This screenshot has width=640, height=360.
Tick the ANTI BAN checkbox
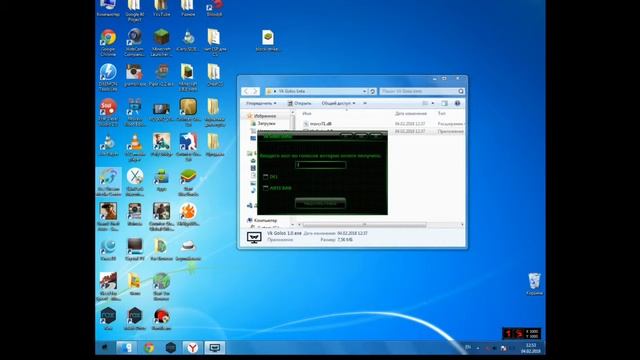[266, 188]
